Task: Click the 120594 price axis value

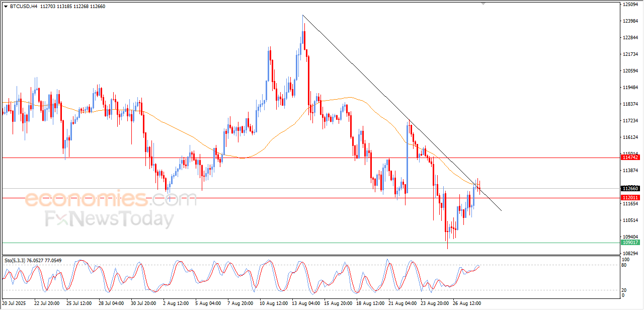Action: (630, 71)
